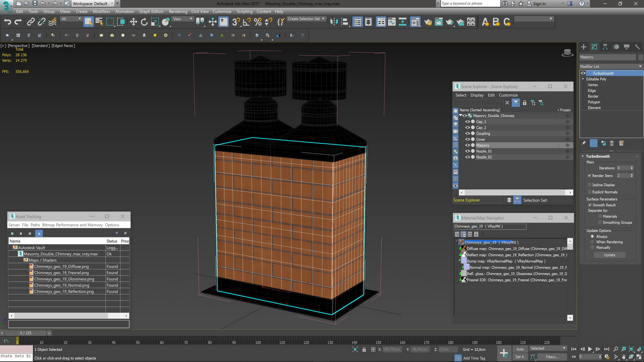Hide Nozzle_02 via eye icon

coord(467,157)
